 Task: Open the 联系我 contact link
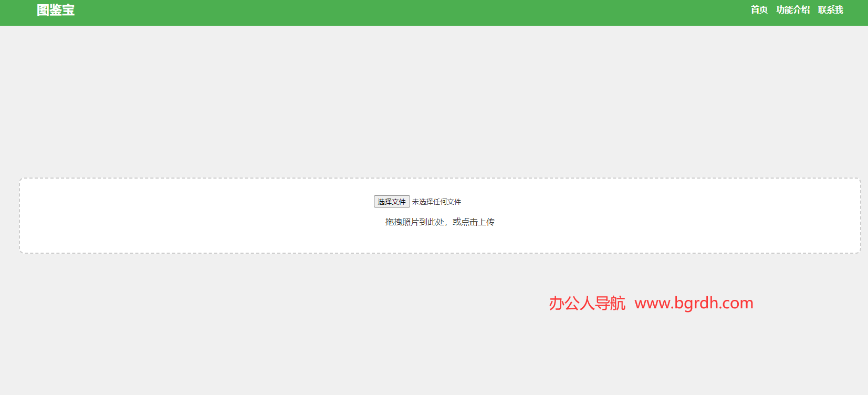point(830,10)
